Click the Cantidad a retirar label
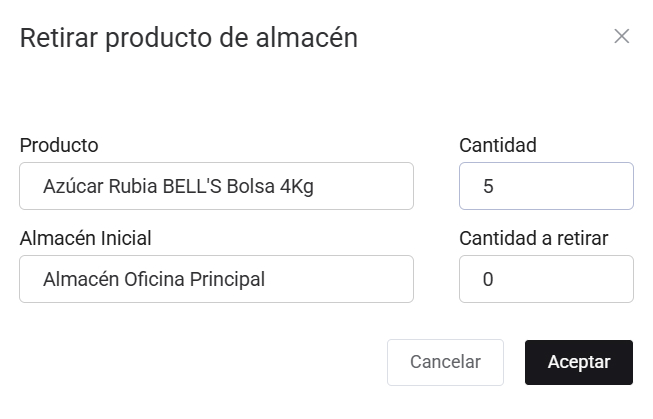Screen dimensions: 653x419 [533, 238]
